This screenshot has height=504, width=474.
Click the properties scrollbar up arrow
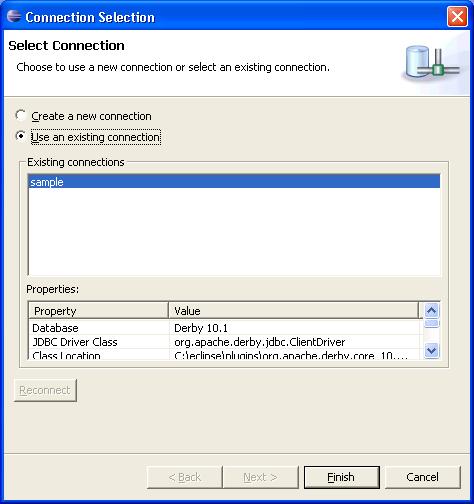[432, 311]
